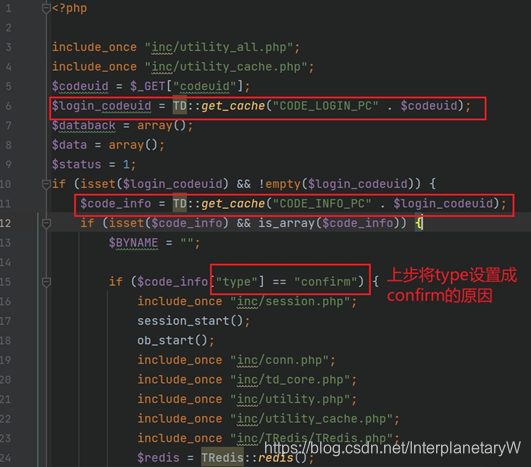Click the "inc/conn.php" include path
The height and width of the screenshot is (467, 531).
click(279, 360)
